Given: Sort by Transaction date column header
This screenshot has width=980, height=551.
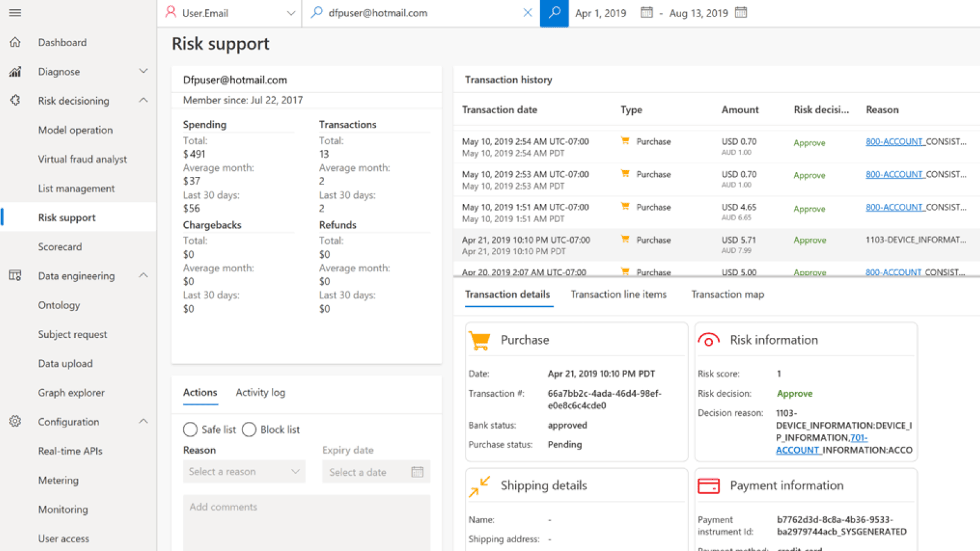Looking at the screenshot, I should 499,110.
